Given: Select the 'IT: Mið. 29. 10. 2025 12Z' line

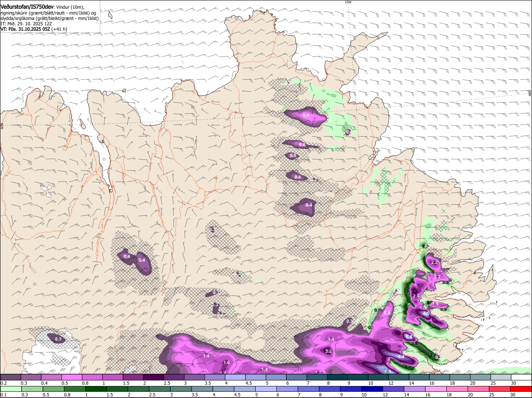Looking at the screenshot, I should click(26, 24).
